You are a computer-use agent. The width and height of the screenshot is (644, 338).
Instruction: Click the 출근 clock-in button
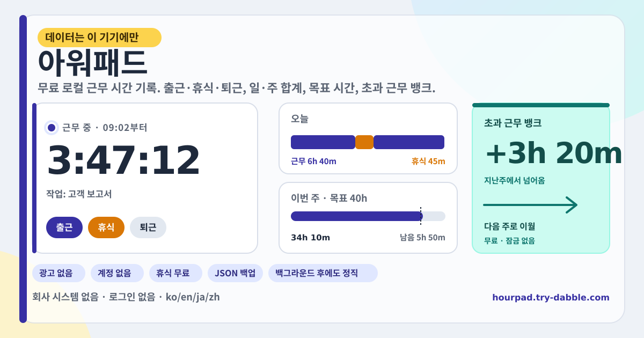64,227
